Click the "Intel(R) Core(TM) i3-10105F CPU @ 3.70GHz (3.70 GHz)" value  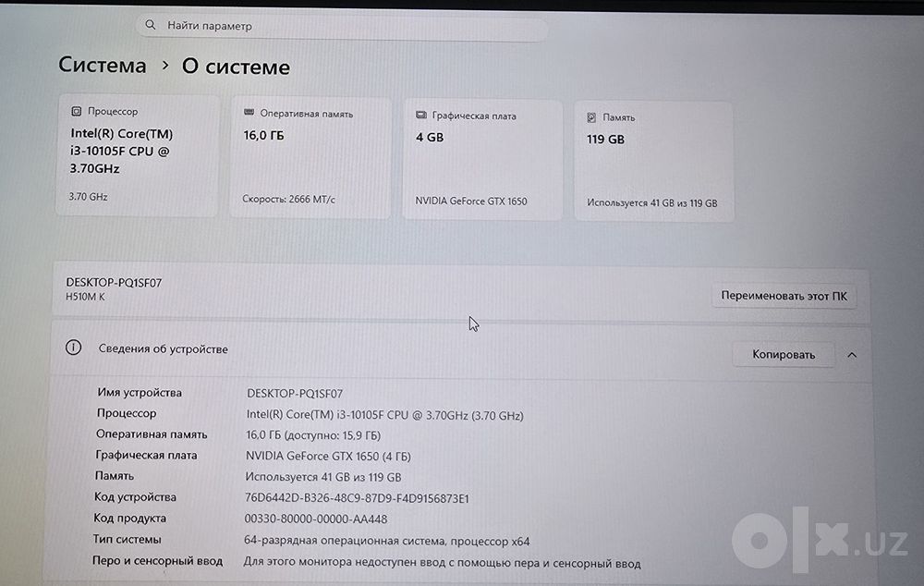click(384, 415)
